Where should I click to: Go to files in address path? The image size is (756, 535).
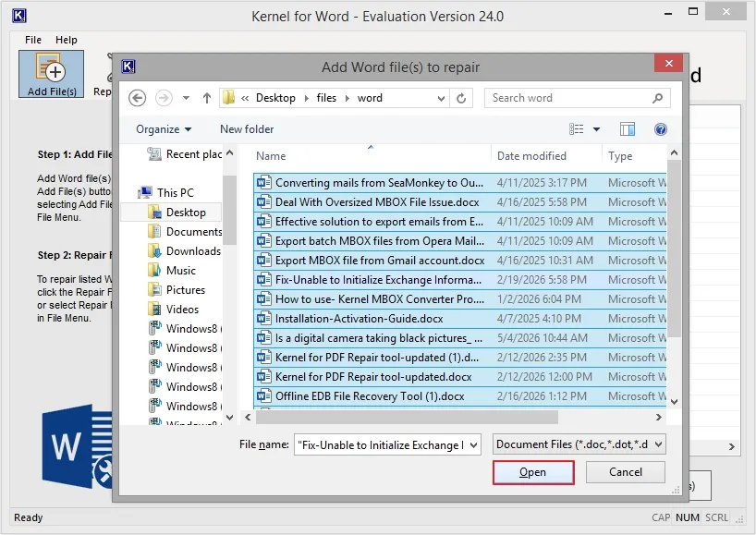pyautogui.click(x=326, y=98)
